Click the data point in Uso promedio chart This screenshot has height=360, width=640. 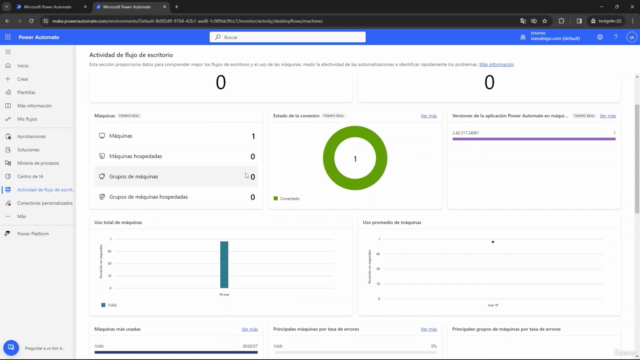[x=493, y=242]
